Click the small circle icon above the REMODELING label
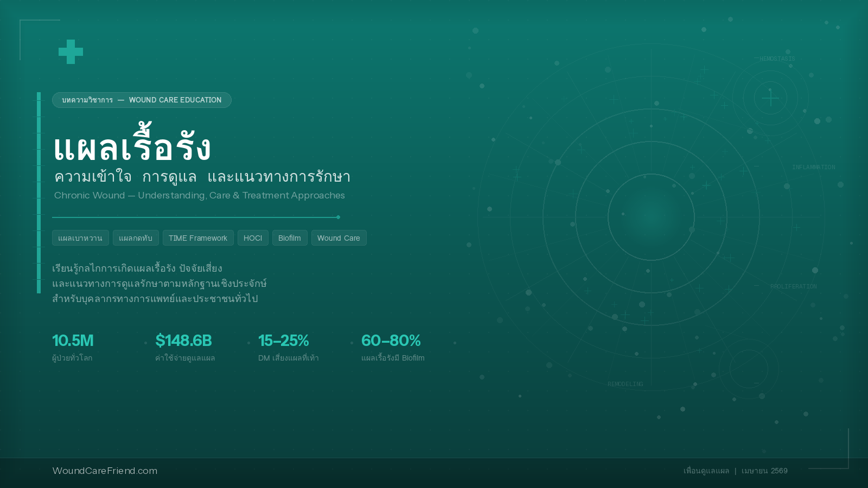 (x=749, y=369)
